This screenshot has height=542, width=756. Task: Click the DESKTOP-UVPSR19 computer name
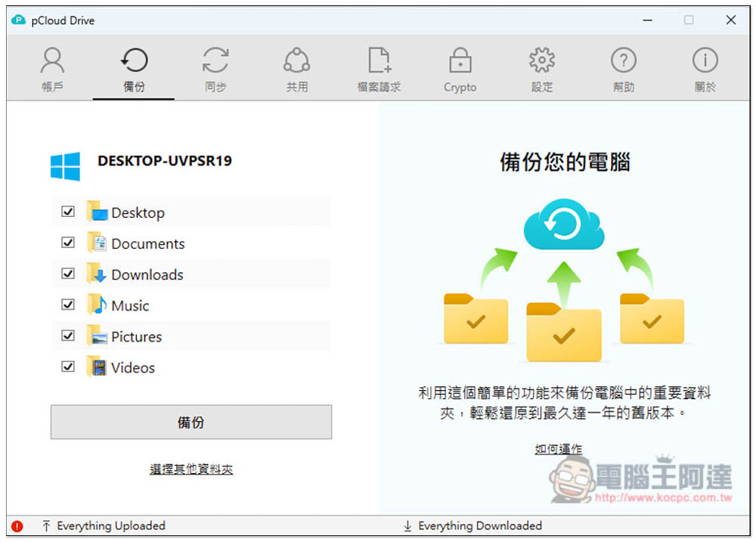[x=164, y=160]
